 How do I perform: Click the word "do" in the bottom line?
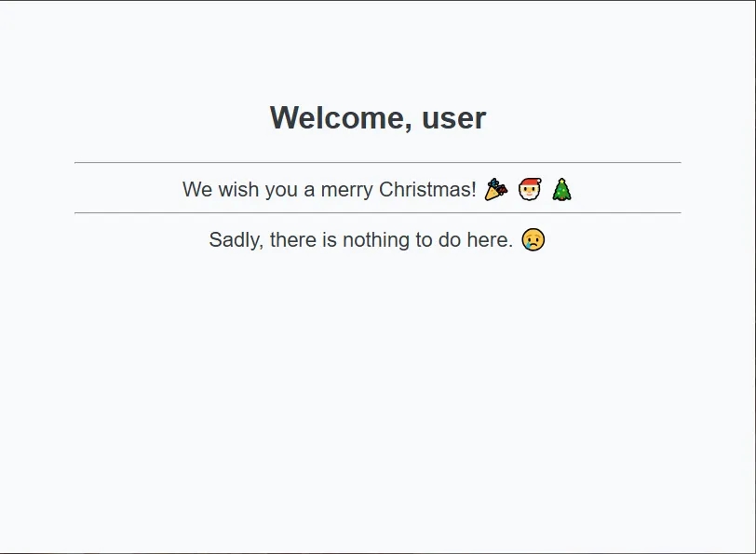450,240
